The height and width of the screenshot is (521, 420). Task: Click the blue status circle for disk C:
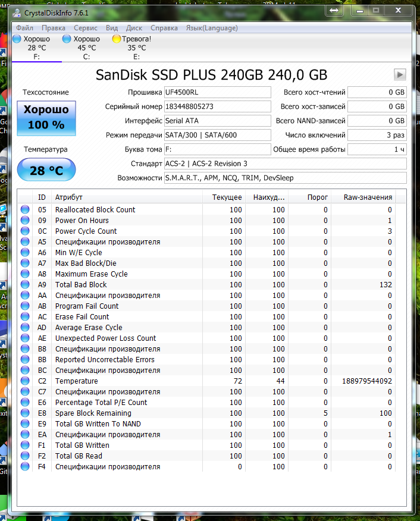pos(67,39)
